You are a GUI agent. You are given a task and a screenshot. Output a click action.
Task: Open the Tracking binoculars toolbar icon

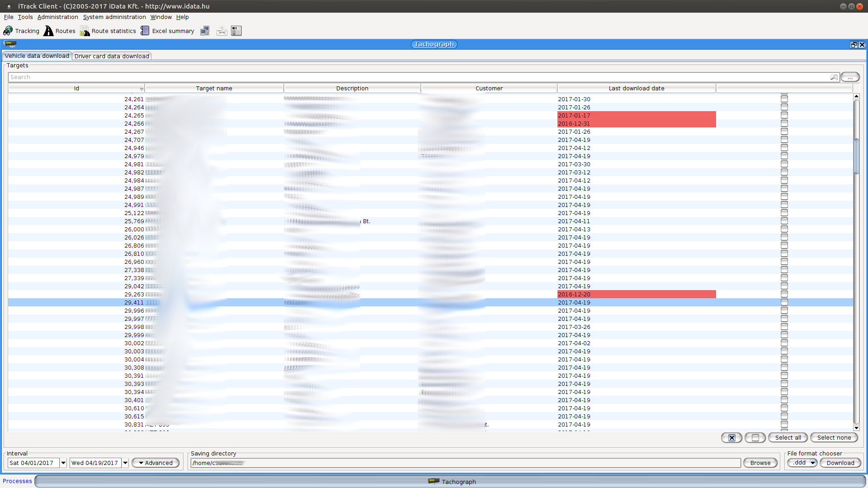8,31
